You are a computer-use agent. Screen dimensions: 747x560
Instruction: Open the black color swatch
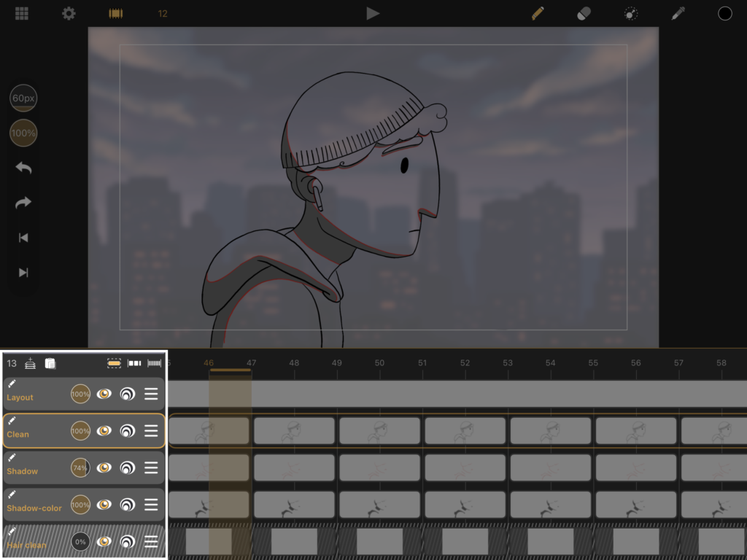point(724,13)
